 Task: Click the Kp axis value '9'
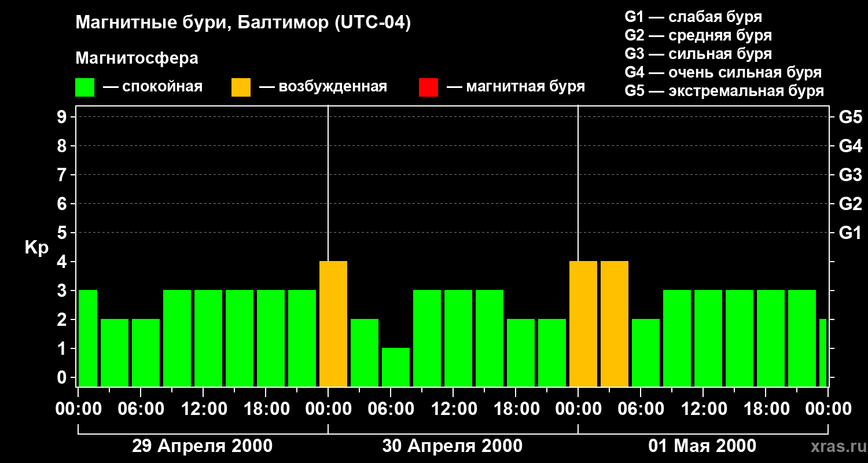[63, 117]
